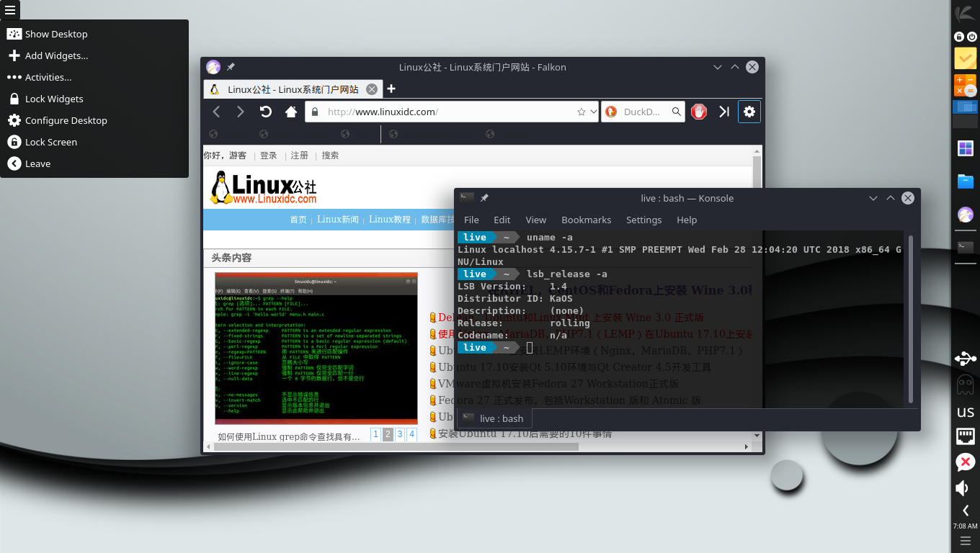Open Configure Desktop from the desktop menu
The width and height of the screenshot is (980, 553).
(x=94, y=120)
